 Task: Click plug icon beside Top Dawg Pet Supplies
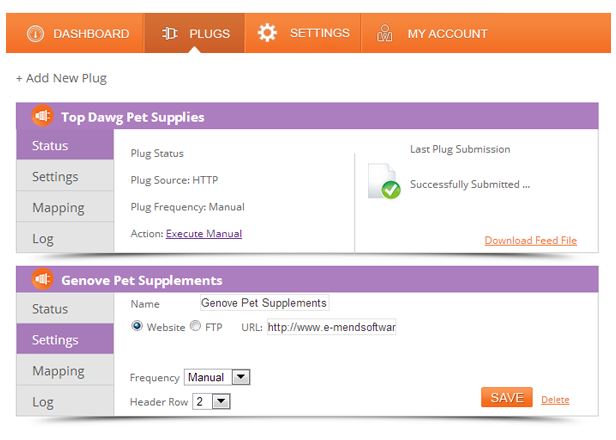tap(43, 116)
